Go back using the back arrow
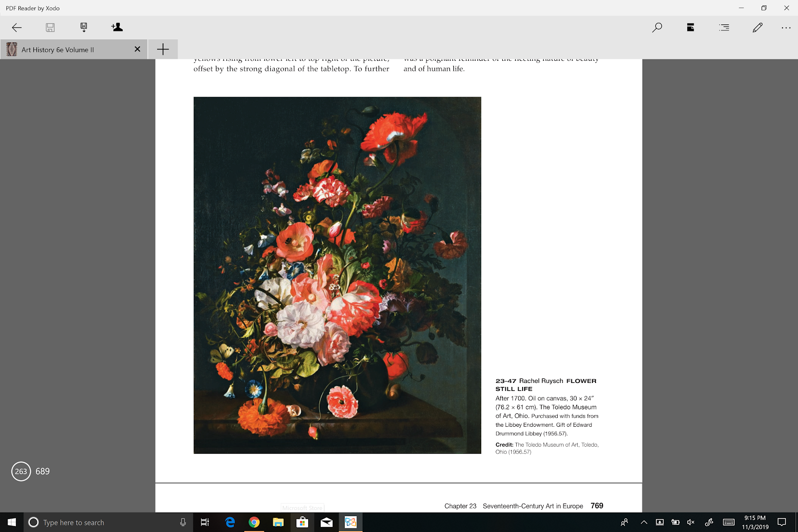This screenshot has height=532, width=798. click(17, 27)
